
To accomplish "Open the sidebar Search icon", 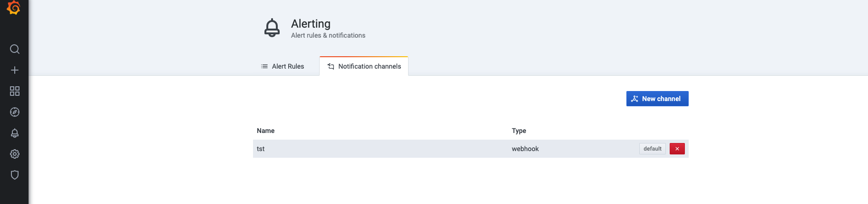I will (15, 49).
